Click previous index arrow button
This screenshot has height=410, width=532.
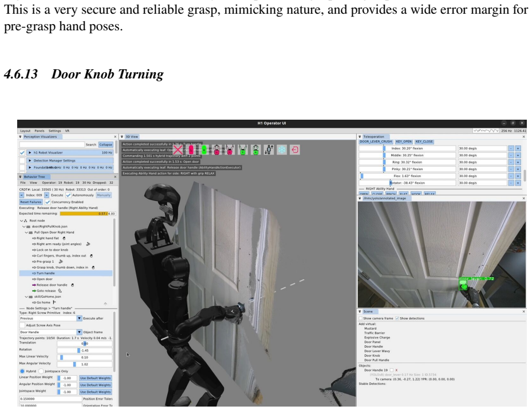22,195
